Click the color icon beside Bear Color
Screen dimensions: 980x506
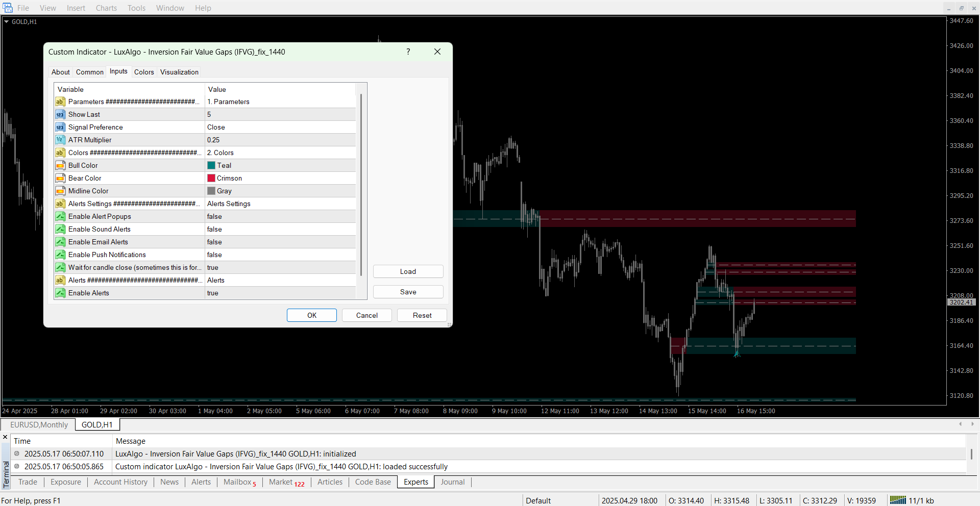60,178
